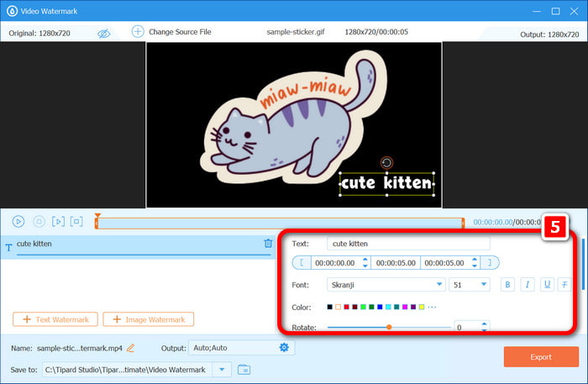
Task: Decrease end time with down arrow
Action: 475,266
